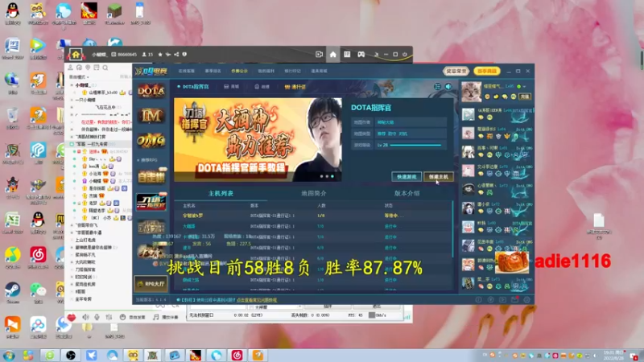
Task: Click the info circle icon in the bottom bar
Action: coord(478,300)
